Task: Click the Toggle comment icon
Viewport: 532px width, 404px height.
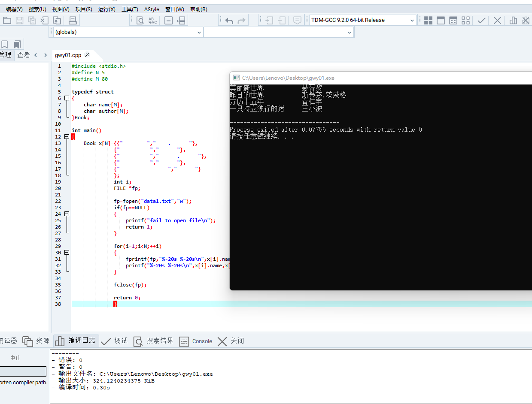Action: tap(297, 20)
